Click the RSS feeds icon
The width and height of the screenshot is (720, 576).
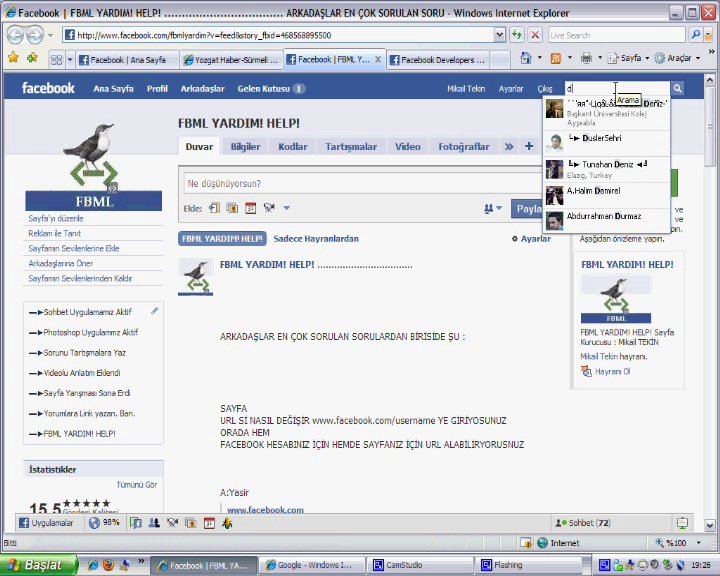pyautogui.click(x=556, y=58)
